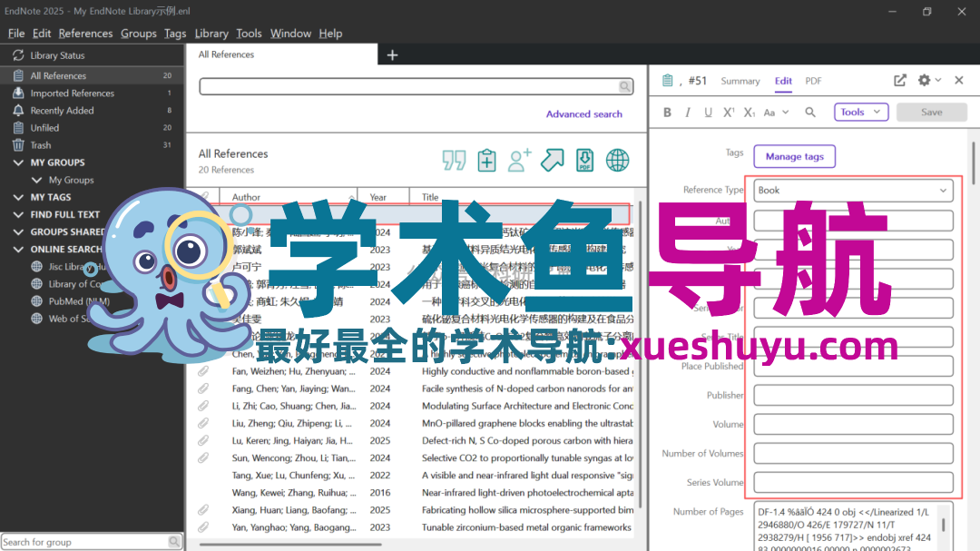The height and width of the screenshot is (551, 980).
Task: Open the Recently Added group
Action: point(92,110)
